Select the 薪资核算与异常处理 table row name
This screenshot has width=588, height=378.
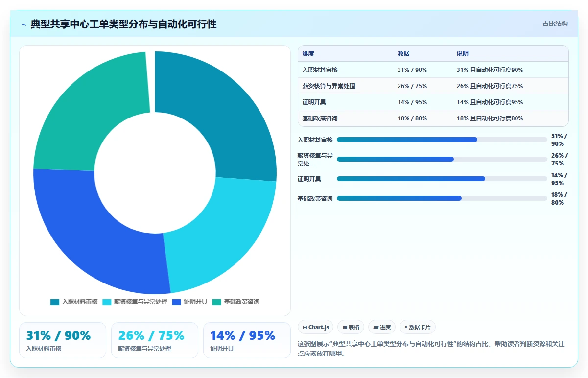pos(329,86)
